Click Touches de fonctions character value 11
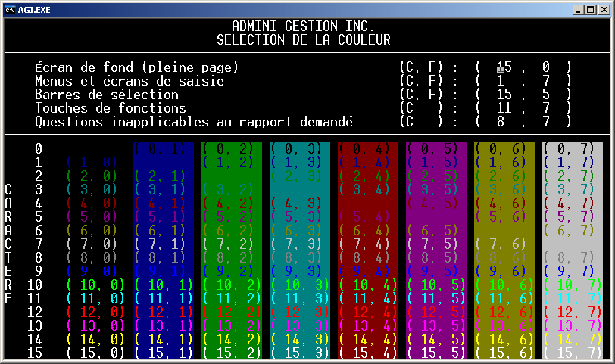The height and width of the screenshot is (364, 615). tap(504, 108)
